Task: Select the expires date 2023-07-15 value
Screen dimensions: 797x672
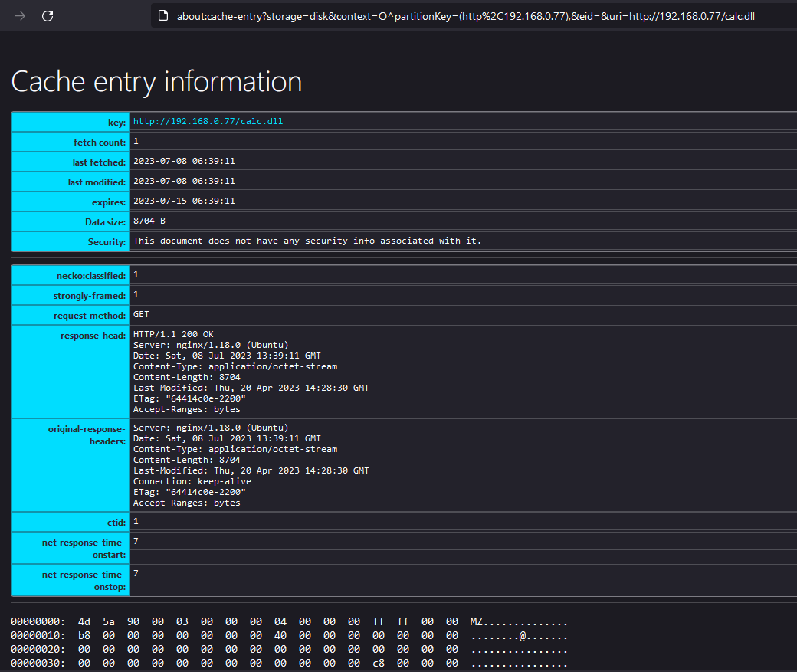Action: click(184, 202)
